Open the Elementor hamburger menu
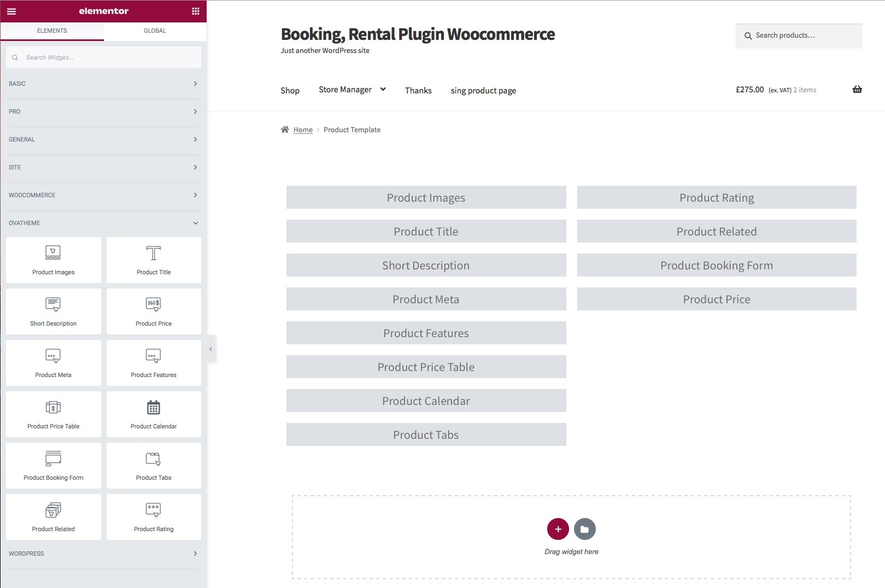Screen dimensions: 885x588 11,11
